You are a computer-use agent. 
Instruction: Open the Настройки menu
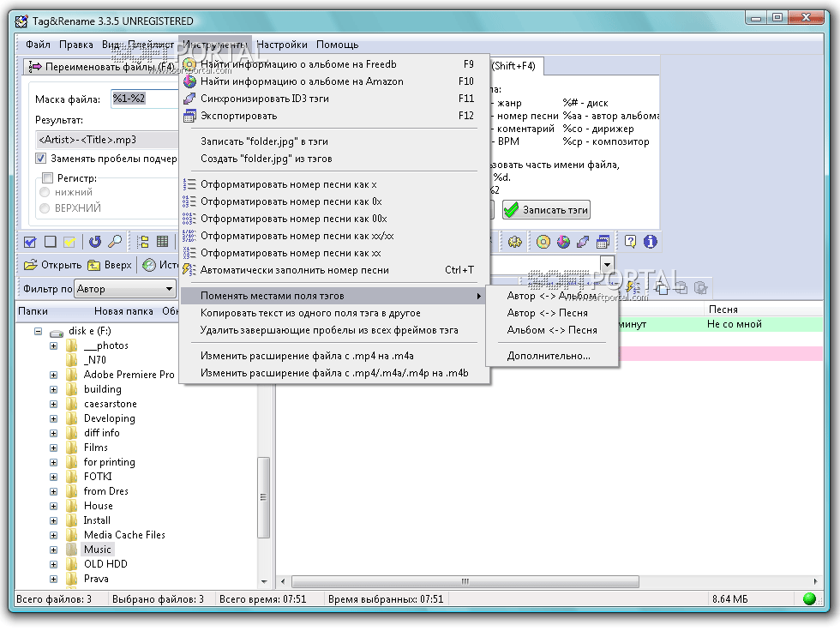tap(282, 45)
